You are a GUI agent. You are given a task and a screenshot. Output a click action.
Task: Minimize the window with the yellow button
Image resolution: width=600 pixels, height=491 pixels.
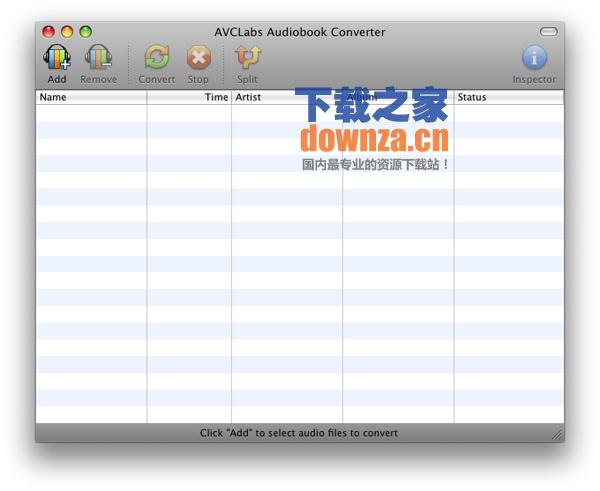(x=67, y=32)
